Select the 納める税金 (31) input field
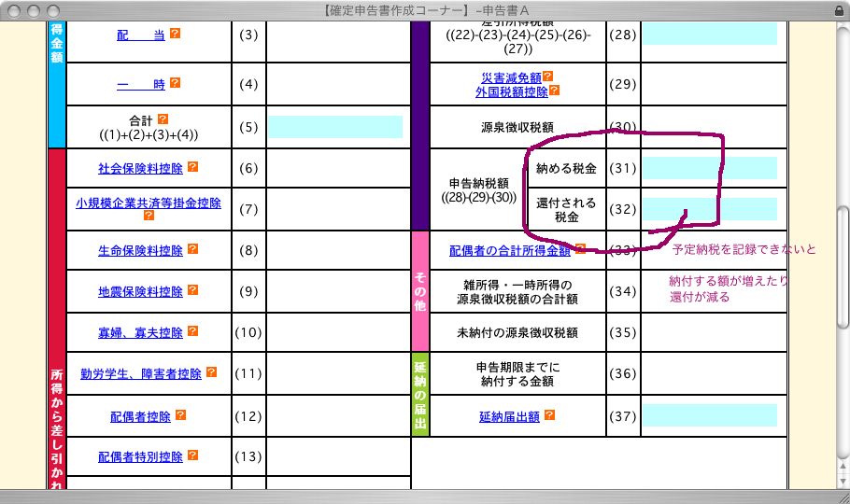Screen dimensions: 850x504 pos(709,168)
